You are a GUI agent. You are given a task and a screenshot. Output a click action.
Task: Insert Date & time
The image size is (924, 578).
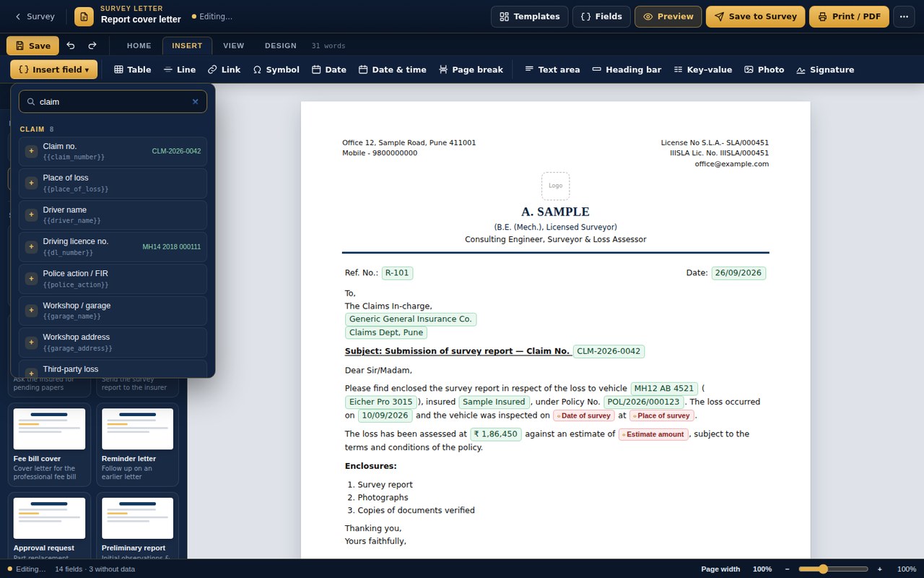tap(393, 69)
